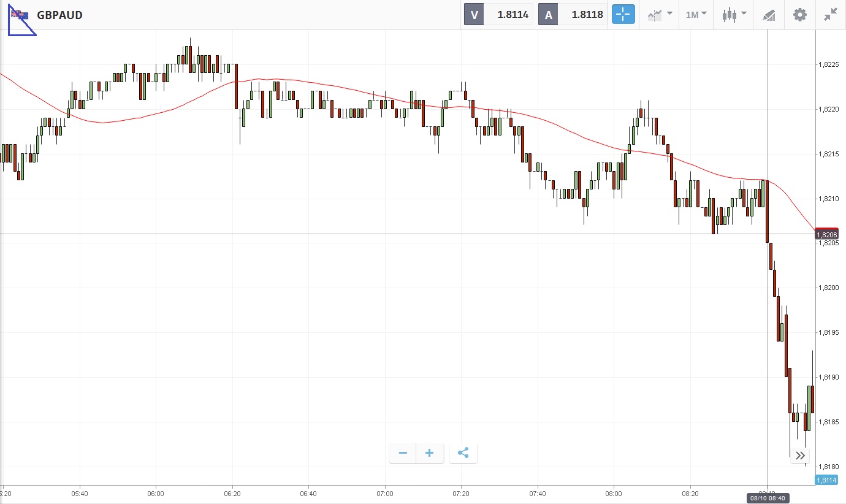Zoom in with the plus button
846x504 pixels.
click(430, 453)
